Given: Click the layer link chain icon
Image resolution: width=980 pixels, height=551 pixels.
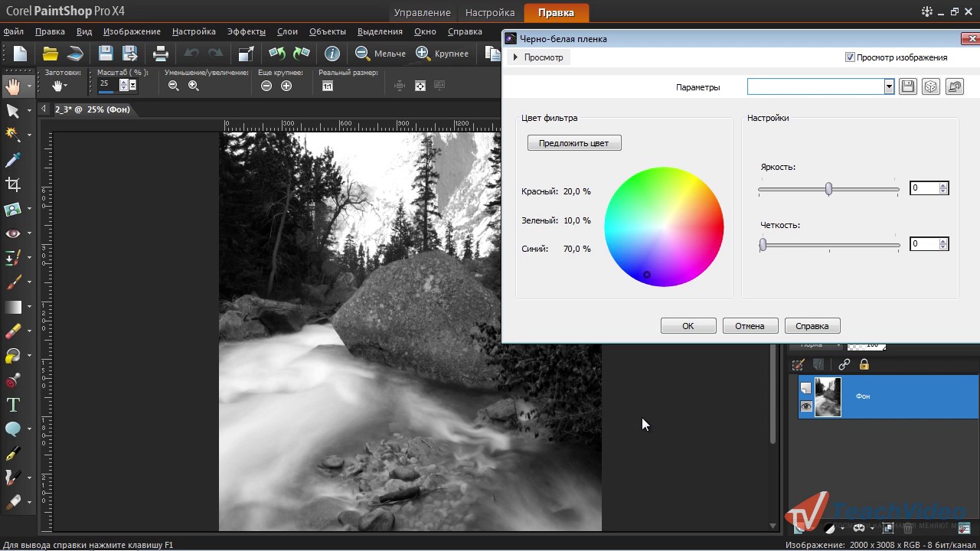Looking at the screenshot, I should coord(844,364).
